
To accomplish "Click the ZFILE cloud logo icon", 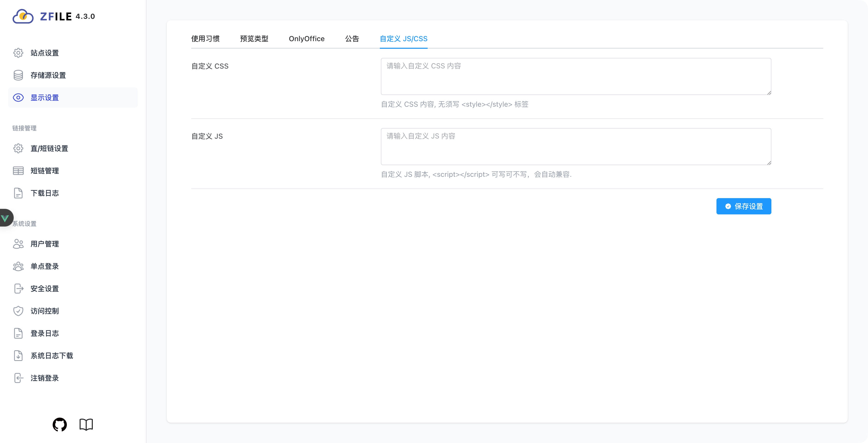I will coord(23,16).
